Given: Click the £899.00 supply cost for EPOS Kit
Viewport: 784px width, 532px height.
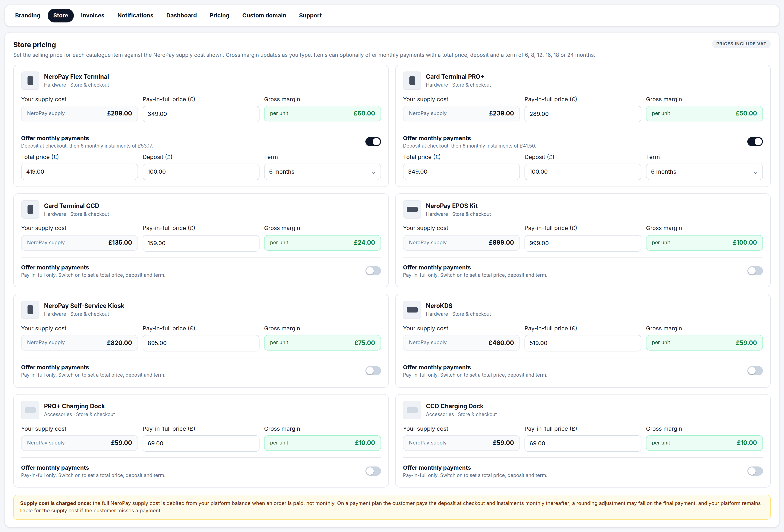Looking at the screenshot, I should pyautogui.click(x=501, y=243).
